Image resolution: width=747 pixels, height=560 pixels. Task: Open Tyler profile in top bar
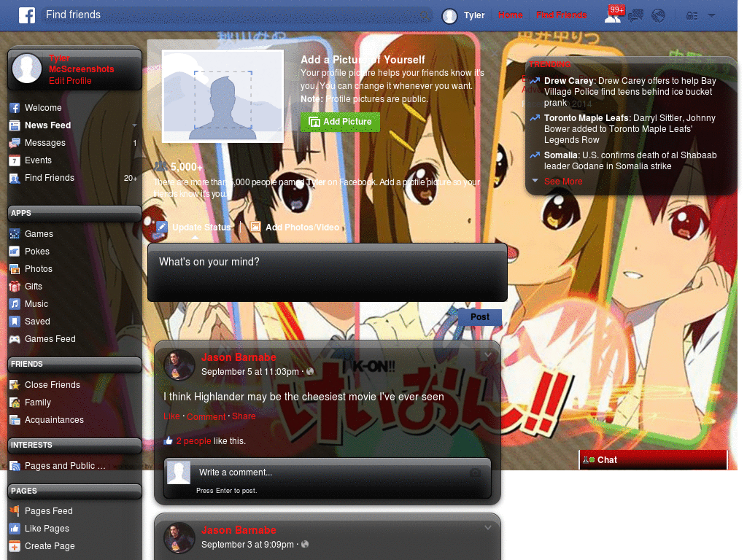463,15
